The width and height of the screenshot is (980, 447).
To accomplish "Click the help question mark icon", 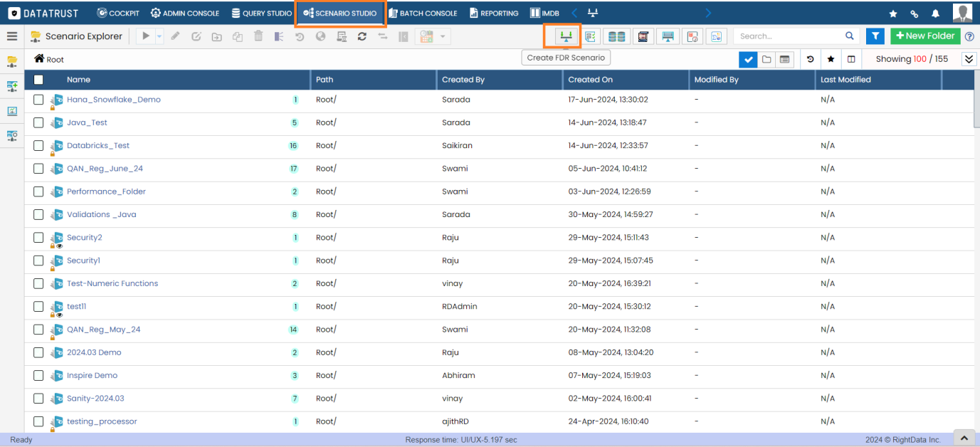I will point(969,36).
